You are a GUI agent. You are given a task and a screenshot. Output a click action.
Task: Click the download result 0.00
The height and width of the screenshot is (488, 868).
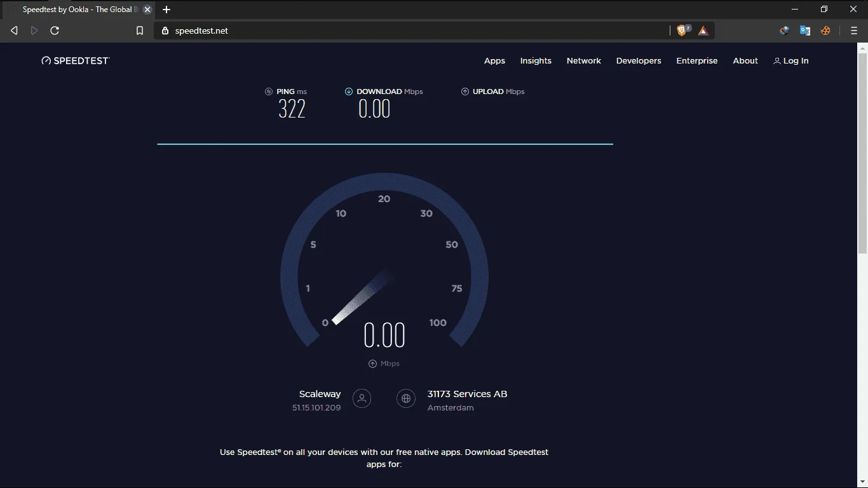(x=374, y=109)
